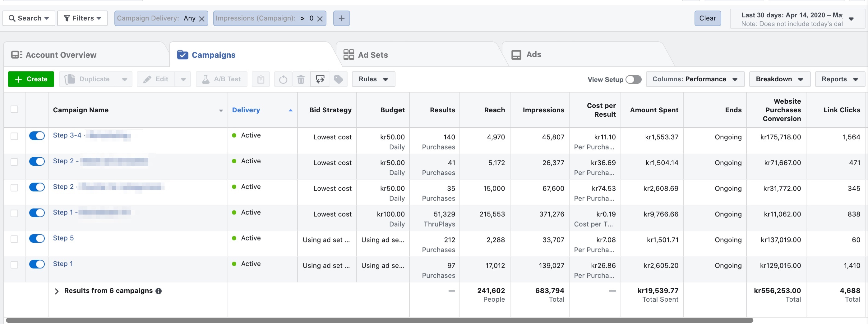This screenshot has height=324, width=868.
Task: Click the tag label icon in toolbar
Action: 338,79
